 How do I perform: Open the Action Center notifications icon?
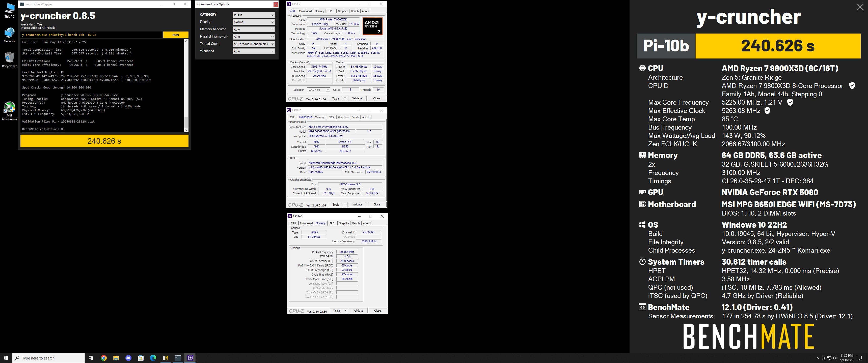(x=860, y=358)
